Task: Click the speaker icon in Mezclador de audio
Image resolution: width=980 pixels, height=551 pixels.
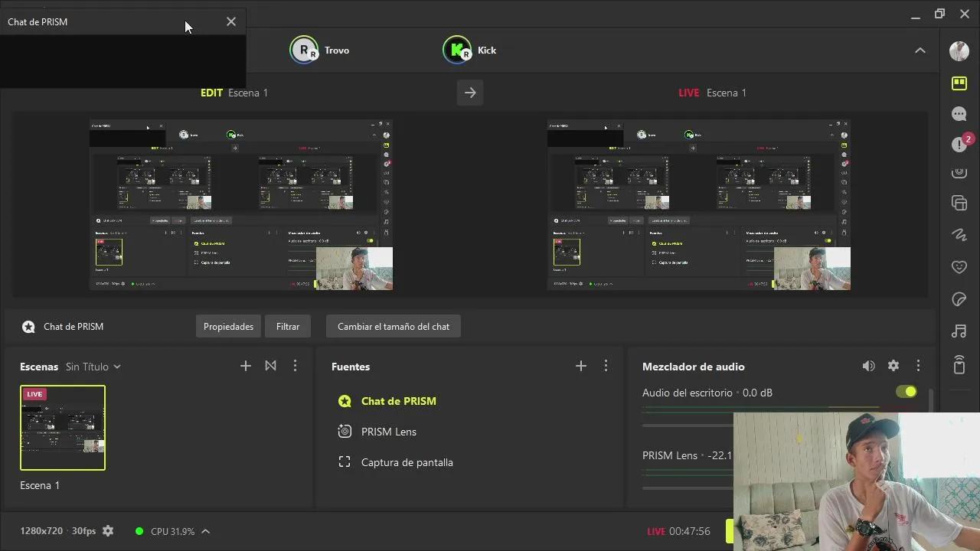Action: [x=868, y=367]
